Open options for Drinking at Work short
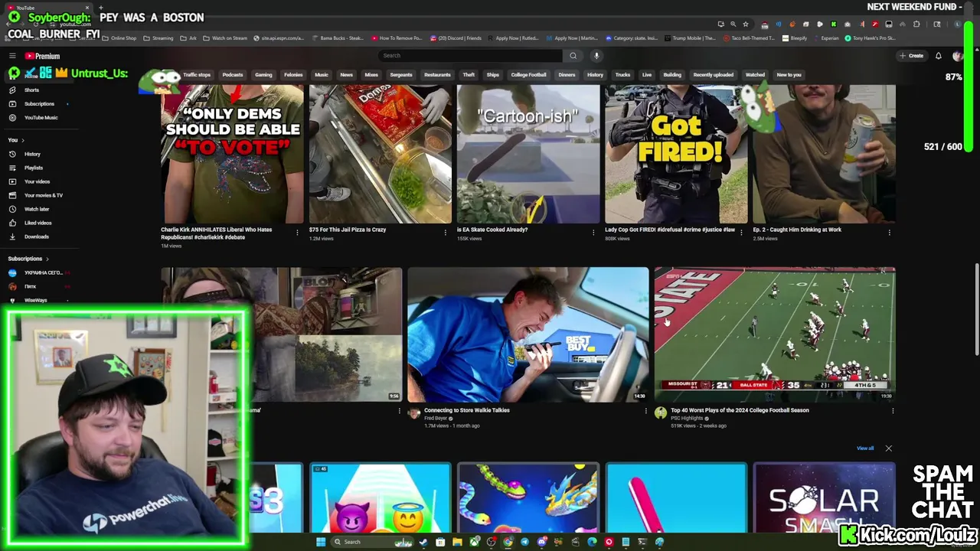 pos(890,232)
